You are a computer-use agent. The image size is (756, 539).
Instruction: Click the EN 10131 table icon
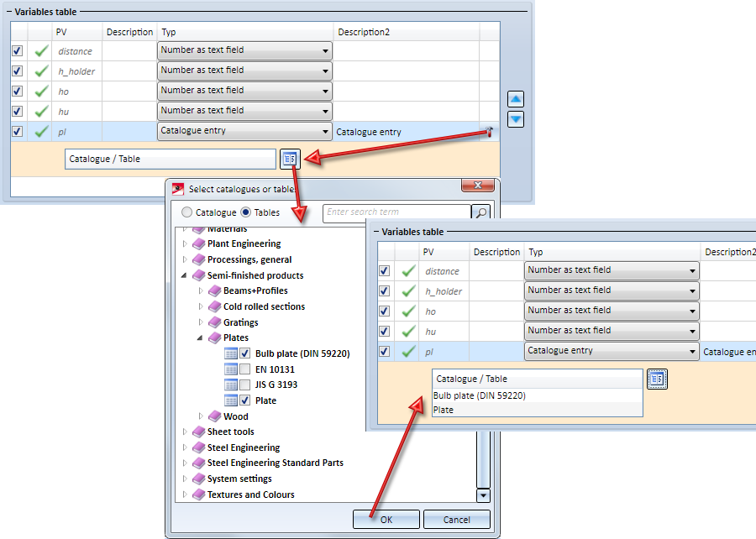(231, 369)
